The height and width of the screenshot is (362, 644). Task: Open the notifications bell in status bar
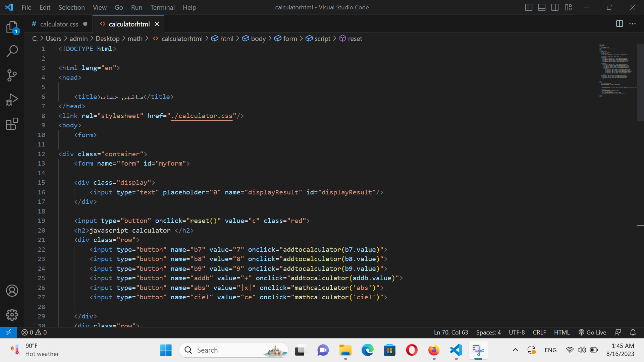click(x=633, y=332)
